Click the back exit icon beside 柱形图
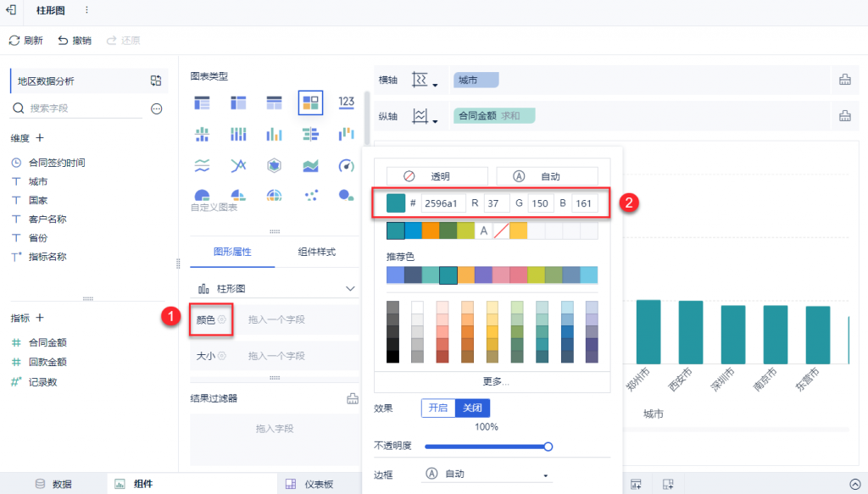This screenshot has height=494, width=868. point(12,10)
